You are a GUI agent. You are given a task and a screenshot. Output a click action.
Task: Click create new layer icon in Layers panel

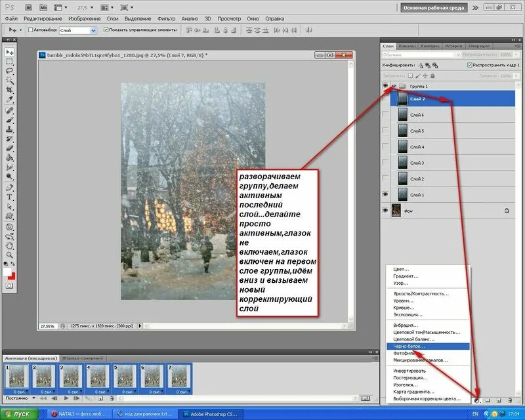499,400
